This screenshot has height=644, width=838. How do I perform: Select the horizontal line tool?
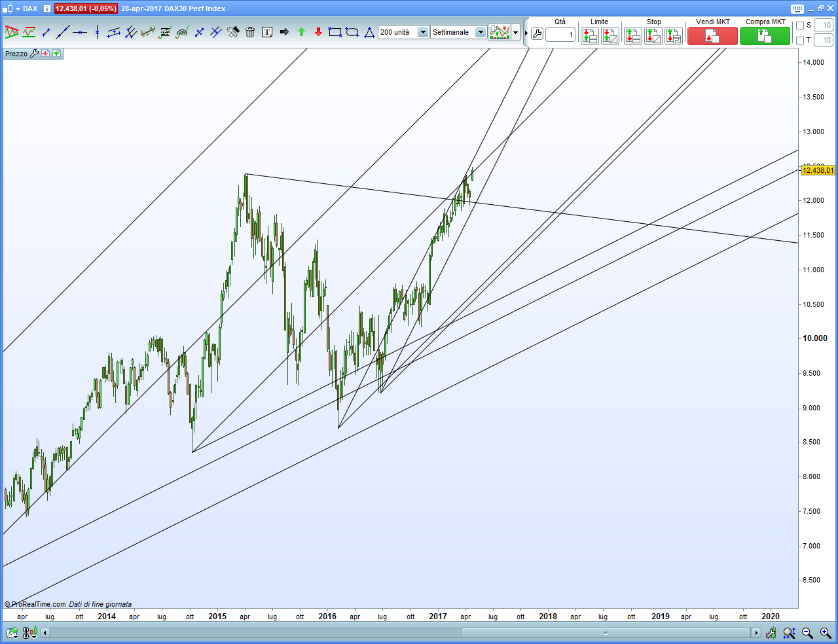tap(80, 32)
